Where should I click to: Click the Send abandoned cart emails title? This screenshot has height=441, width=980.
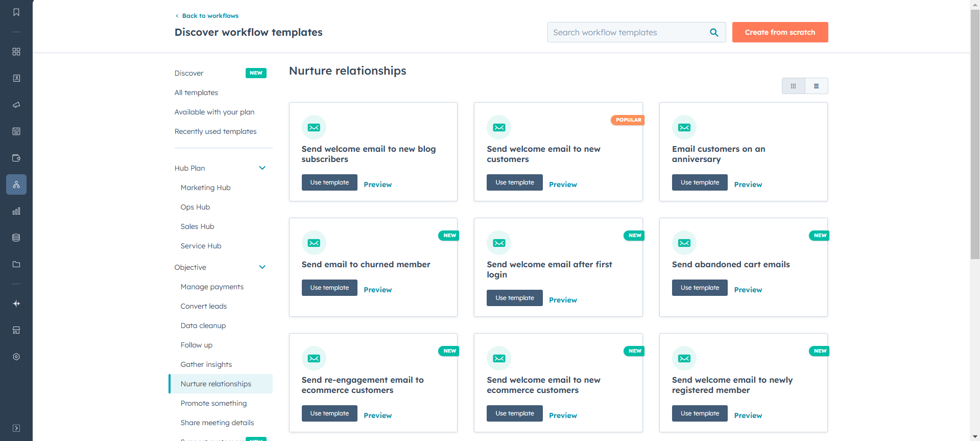[x=731, y=264]
